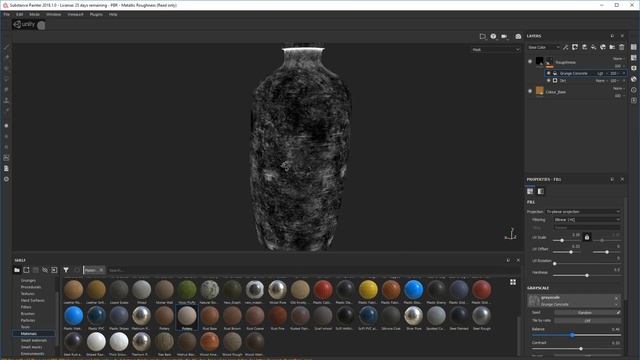This screenshot has width=640, height=360.
Task: Click the Shelf import resource icon
Action: pos(54,270)
